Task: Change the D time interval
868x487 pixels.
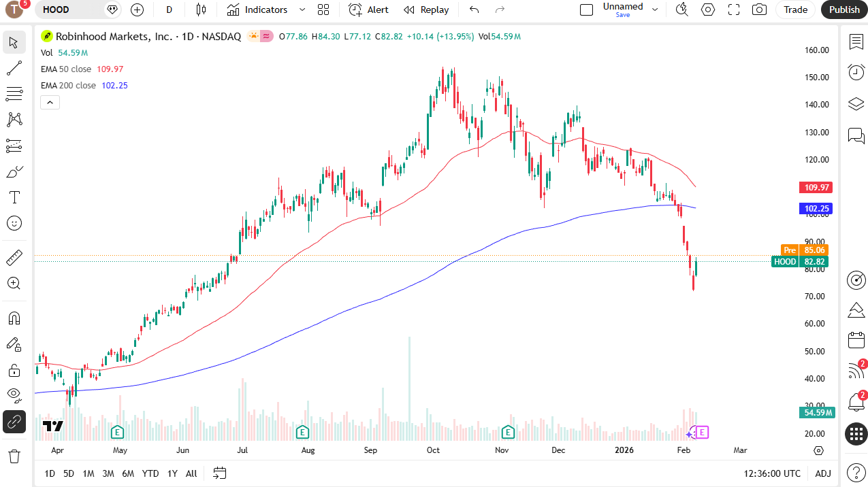Action: 169,10
